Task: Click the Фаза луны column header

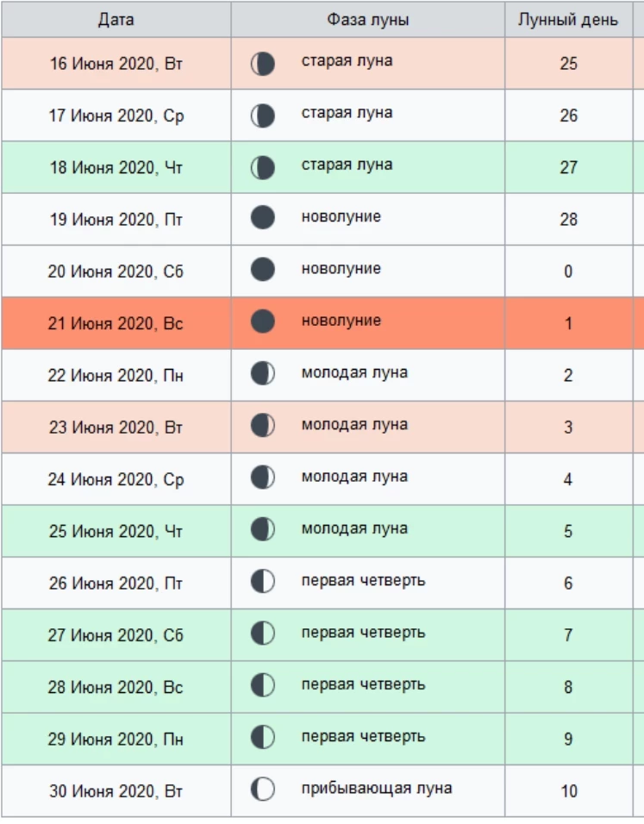Action: pos(367,20)
